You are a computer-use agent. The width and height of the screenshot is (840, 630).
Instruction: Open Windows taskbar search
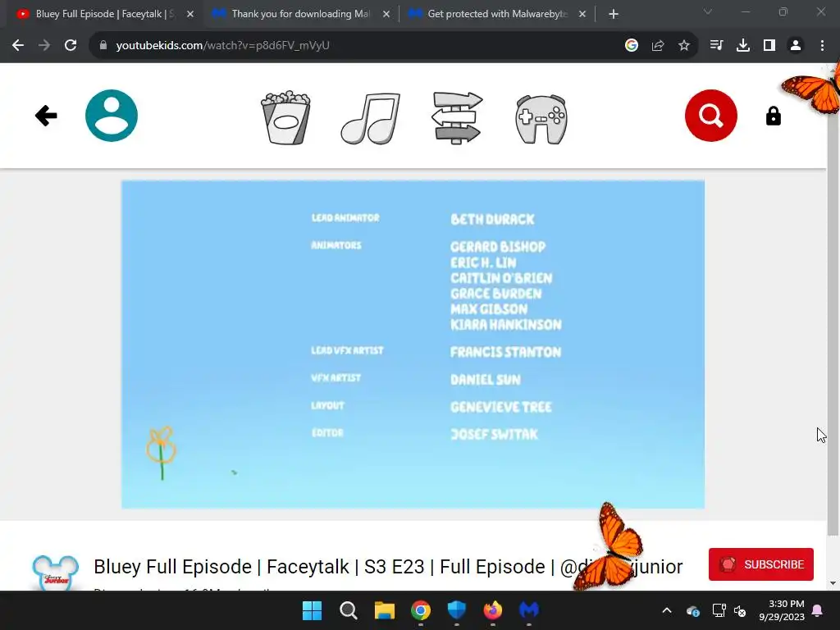click(348, 610)
